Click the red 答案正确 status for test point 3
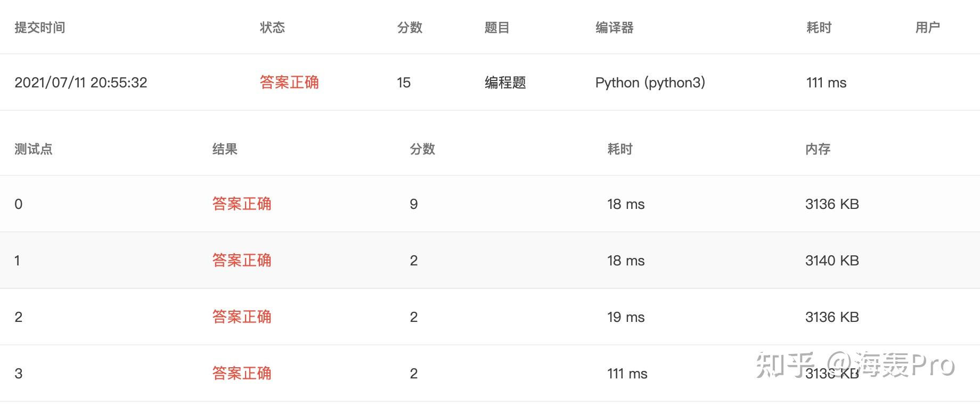 (x=241, y=374)
